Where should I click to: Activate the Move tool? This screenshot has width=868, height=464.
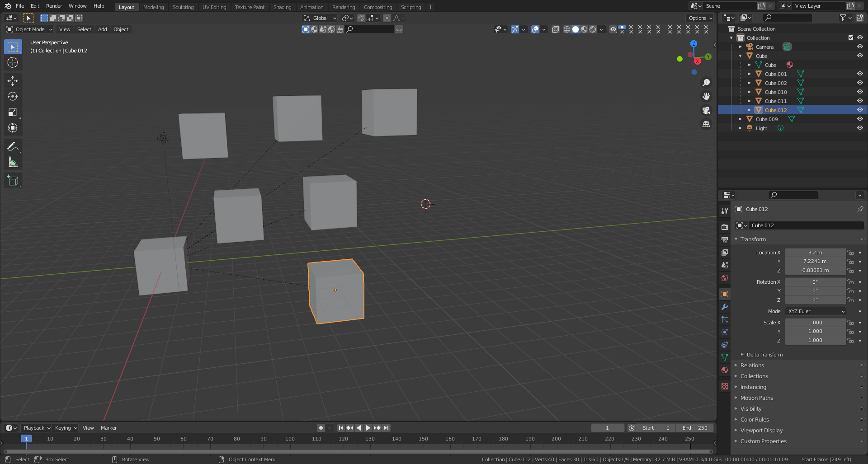point(13,80)
